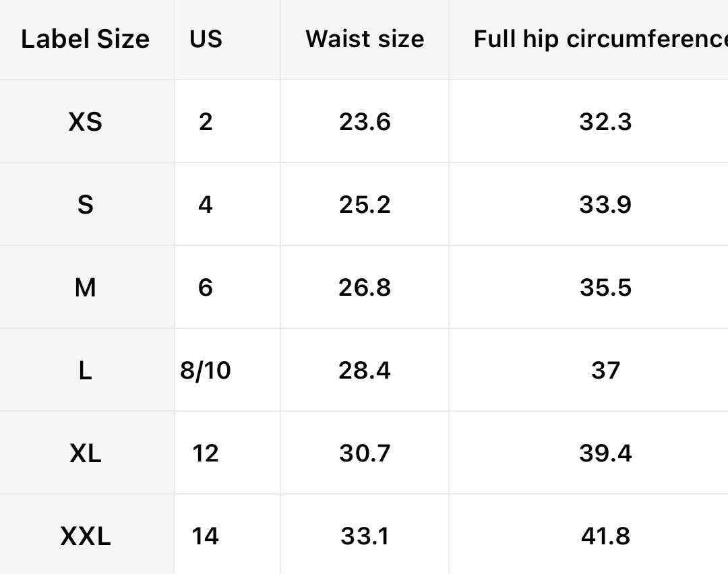Click the US size 8/10 cell
The width and height of the screenshot is (728, 574).
[x=206, y=371]
